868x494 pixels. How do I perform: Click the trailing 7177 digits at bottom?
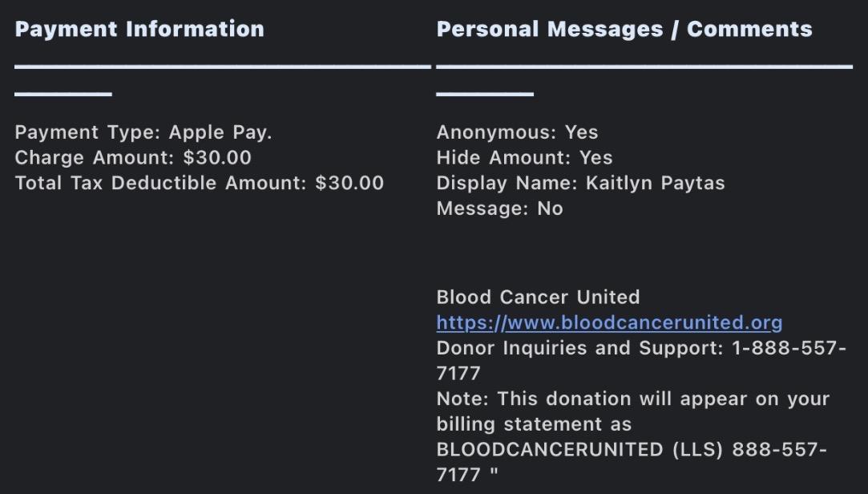(458, 476)
